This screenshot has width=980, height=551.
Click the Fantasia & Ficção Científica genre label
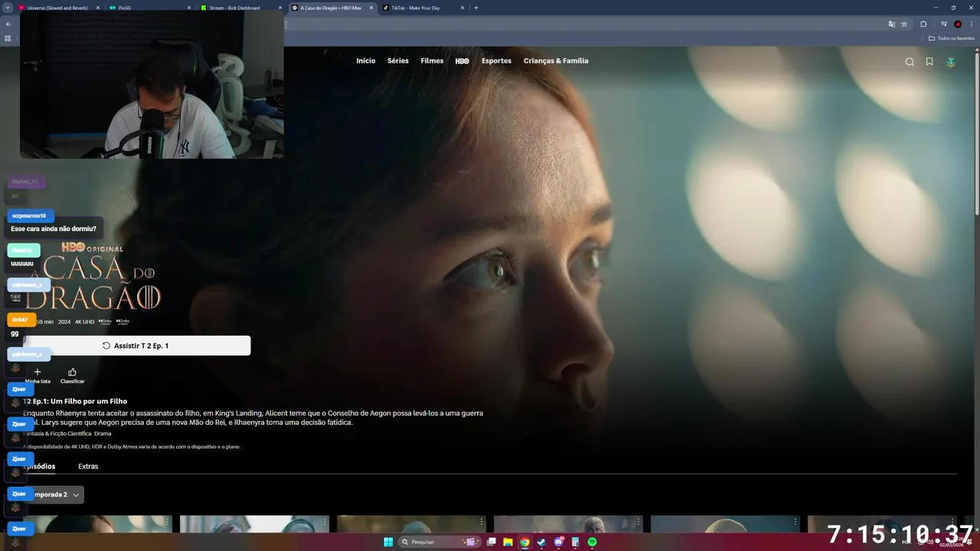click(x=57, y=434)
